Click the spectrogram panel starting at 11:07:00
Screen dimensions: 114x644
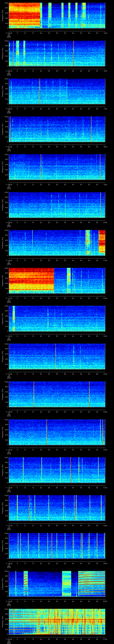point(57,129)
